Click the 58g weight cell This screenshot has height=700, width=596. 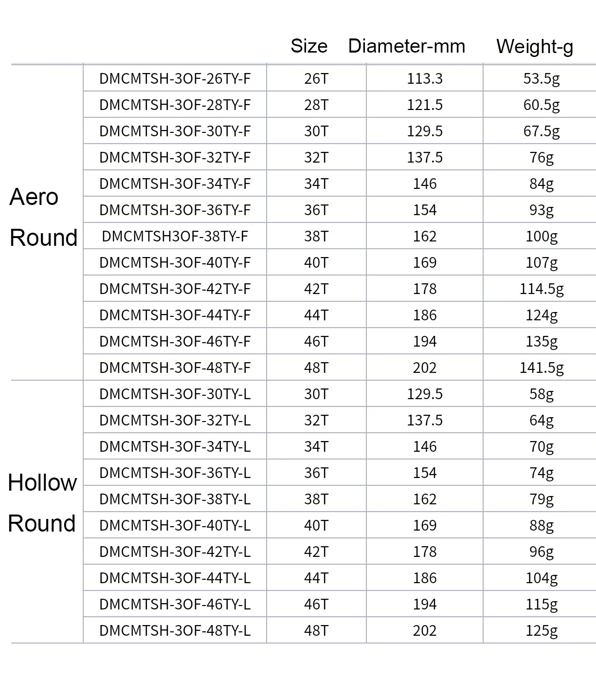tap(542, 394)
